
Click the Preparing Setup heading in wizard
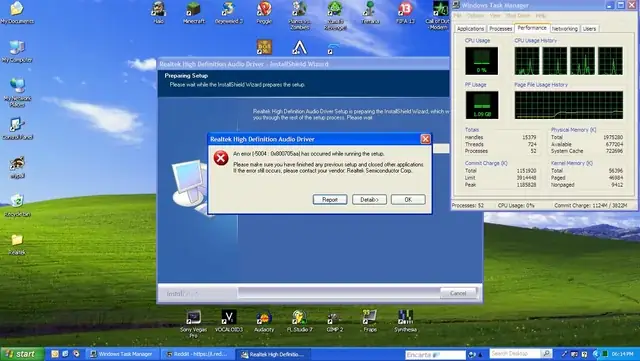coord(186,76)
